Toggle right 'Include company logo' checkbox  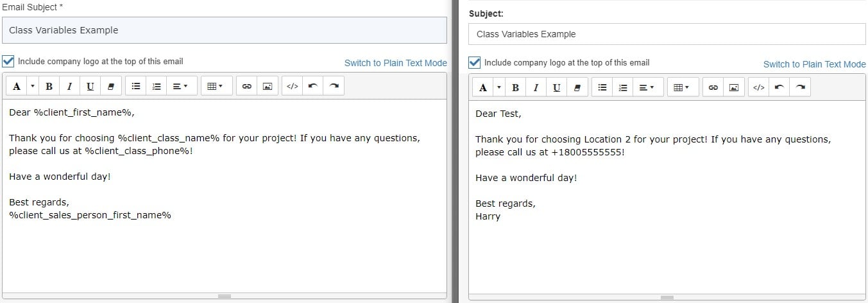[475, 62]
